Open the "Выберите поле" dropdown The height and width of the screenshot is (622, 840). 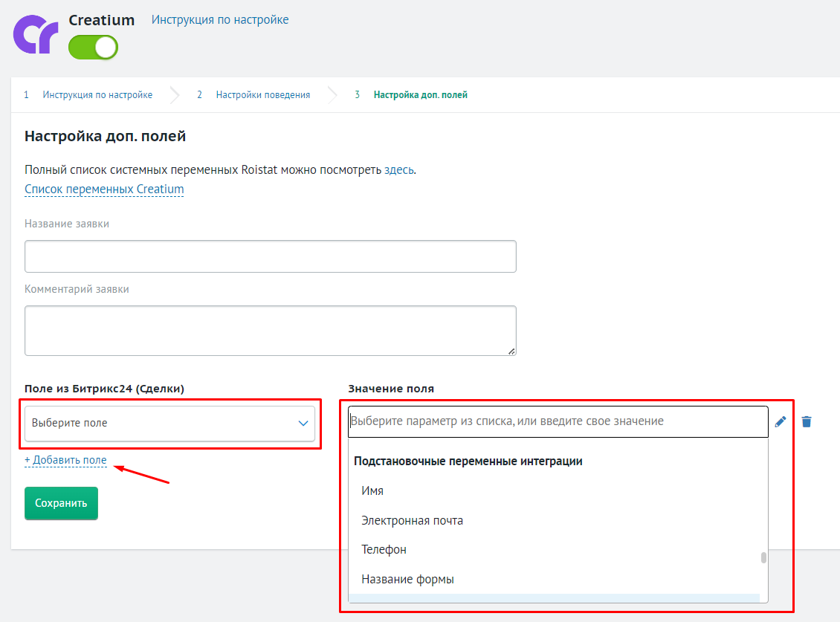pyautogui.click(x=169, y=424)
